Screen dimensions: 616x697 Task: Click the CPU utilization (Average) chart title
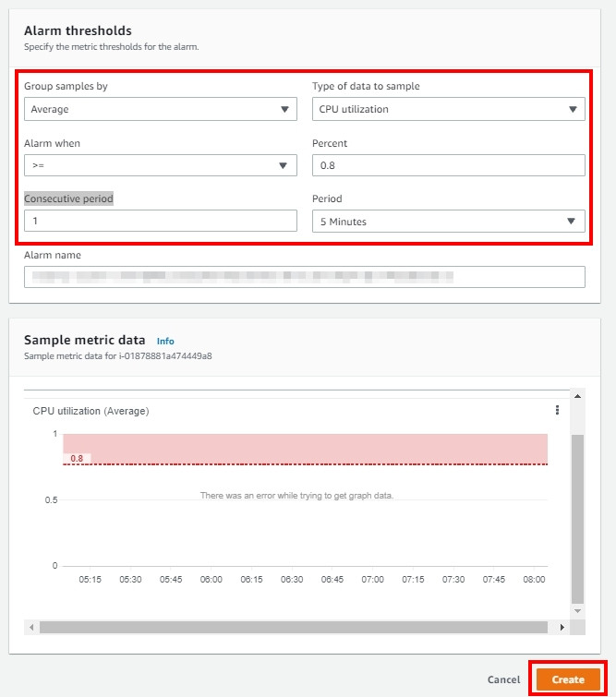click(91, 411)
